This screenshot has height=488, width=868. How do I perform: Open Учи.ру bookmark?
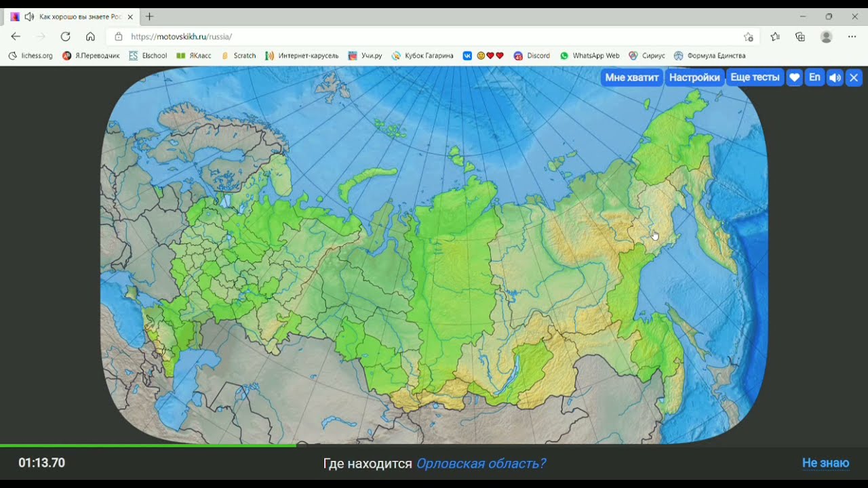(365, 56)
